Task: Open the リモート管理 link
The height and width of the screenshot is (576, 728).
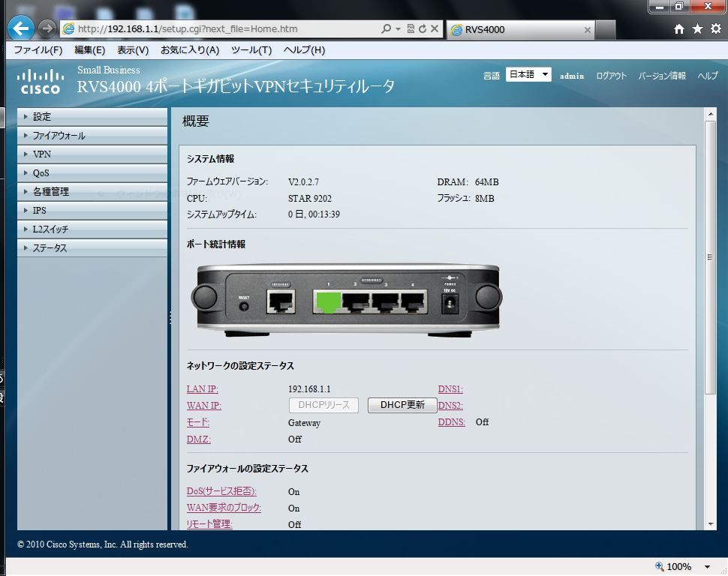Action: [x=209, y=524]
